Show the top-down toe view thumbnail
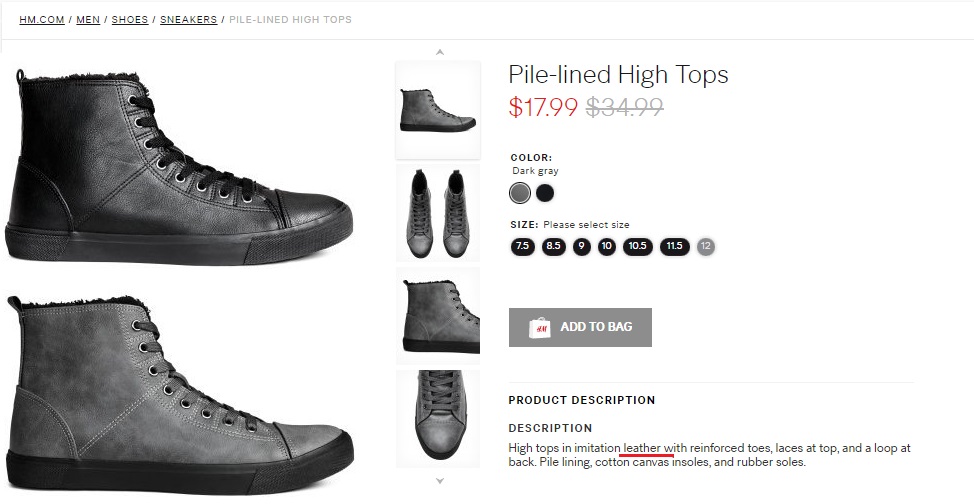974x504 pixels. [x=438, y=418]
